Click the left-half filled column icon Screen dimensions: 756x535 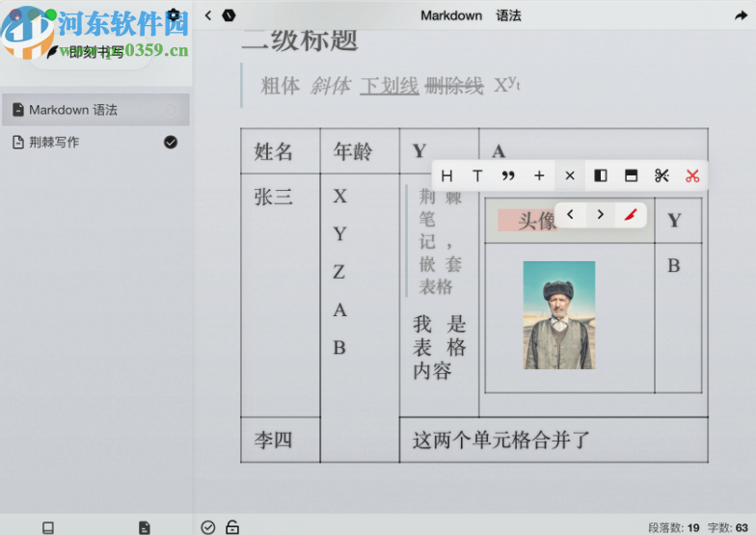pyautogui.click(x=601, y=175)
